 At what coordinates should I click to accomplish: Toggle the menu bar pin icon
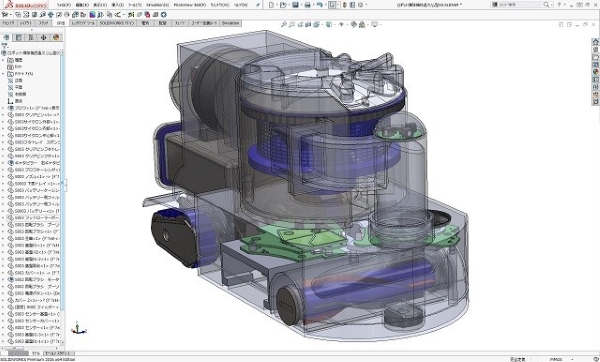pos(258,5)
